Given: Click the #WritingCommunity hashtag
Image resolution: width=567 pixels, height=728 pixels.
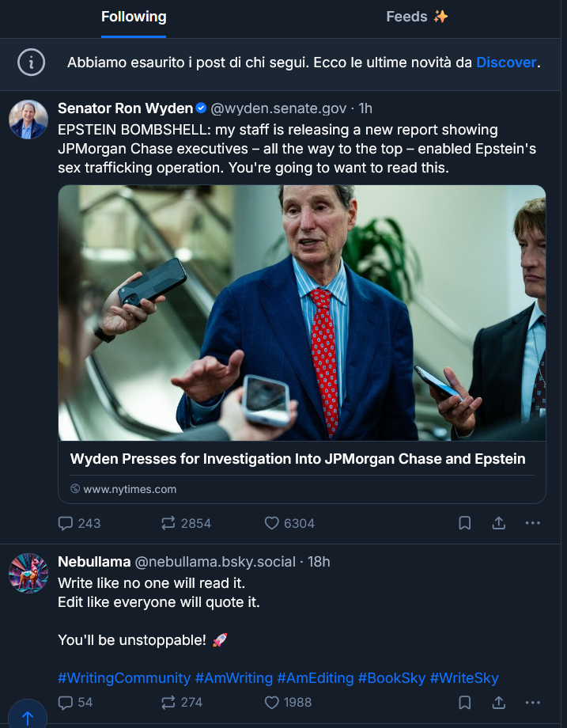Looking at the screenshot, I should click(x=124, y=678).
